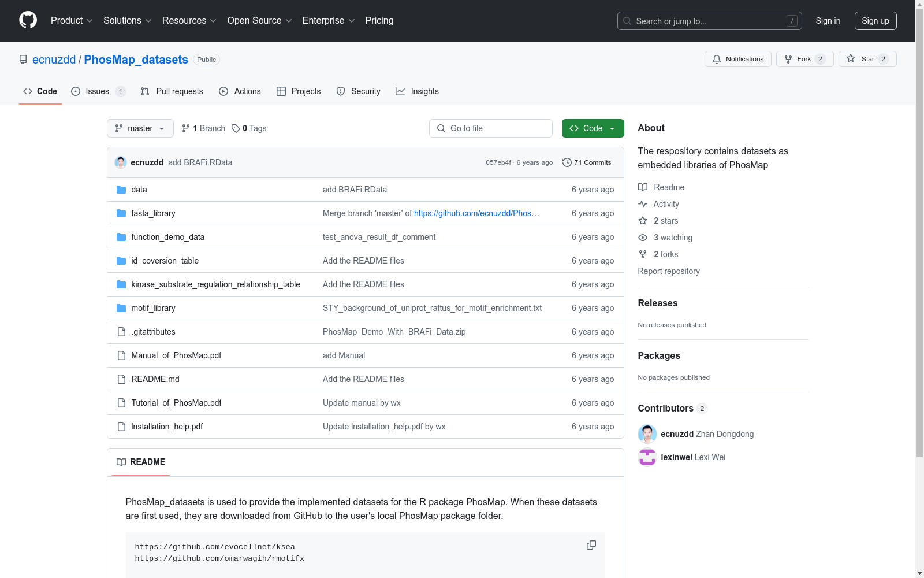The height and width of the screenshot is (578, 924).
Task: Click the motif_library folder icon
Action: tap(121, 308)
